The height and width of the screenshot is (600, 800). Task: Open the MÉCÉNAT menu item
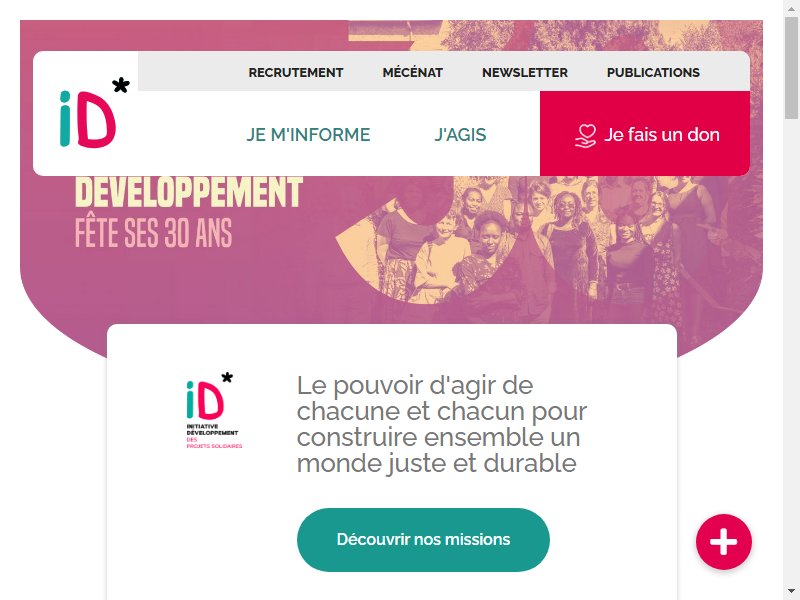413,72
